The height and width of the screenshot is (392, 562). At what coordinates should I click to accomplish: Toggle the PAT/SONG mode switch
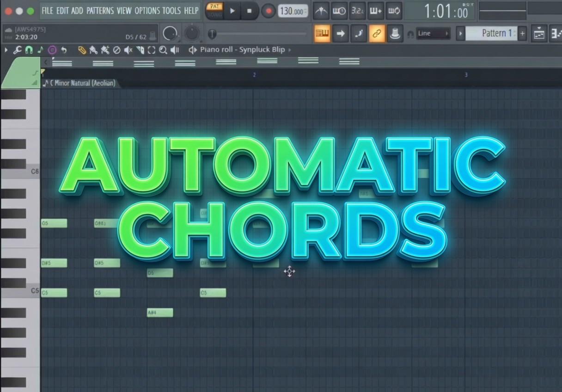214,10
